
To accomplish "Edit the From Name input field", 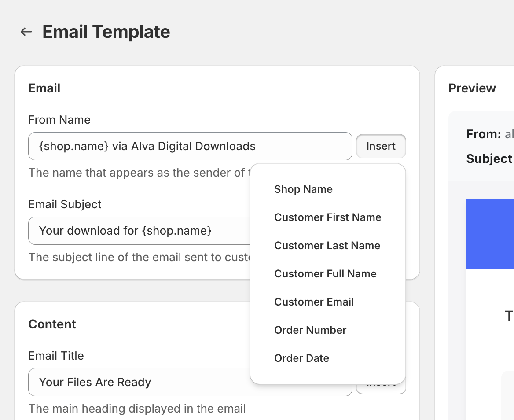I will coord(190,146).
